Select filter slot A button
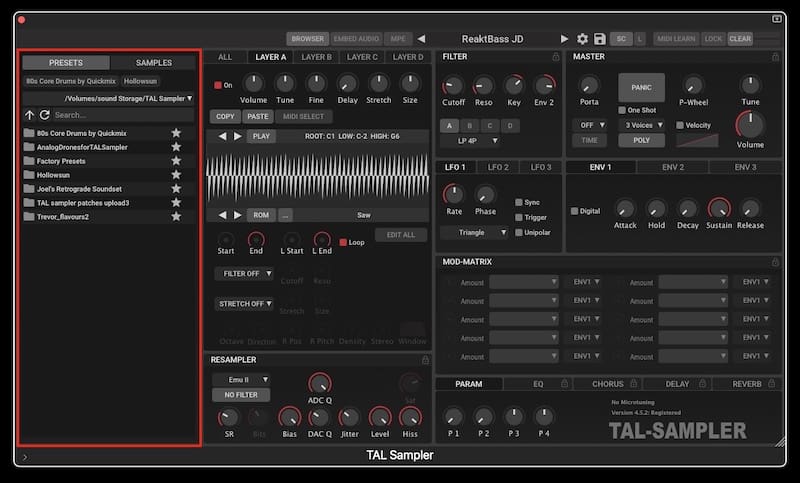 tap(449, 125)
